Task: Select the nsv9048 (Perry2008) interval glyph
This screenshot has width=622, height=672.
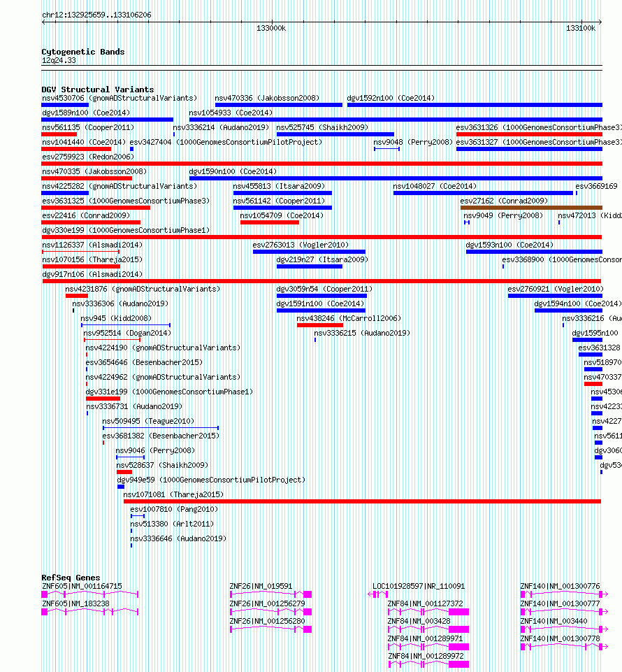Action: (x=386, y=149)
